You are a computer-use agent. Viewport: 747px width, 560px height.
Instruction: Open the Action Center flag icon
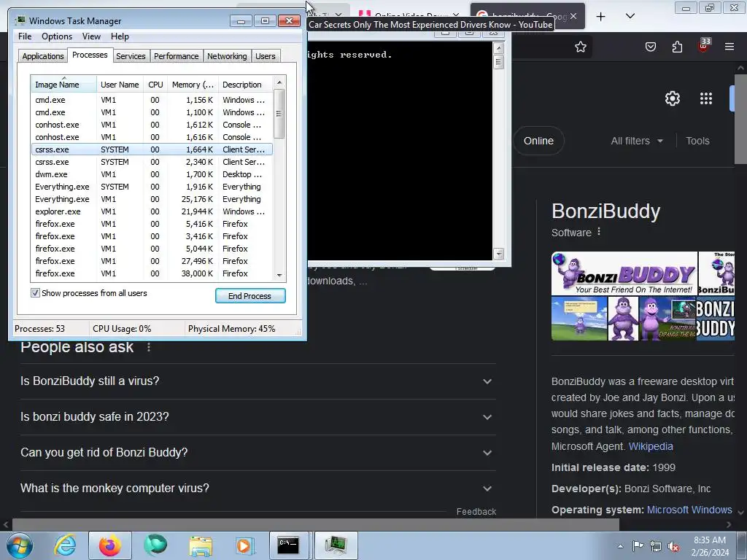point(638,546)
